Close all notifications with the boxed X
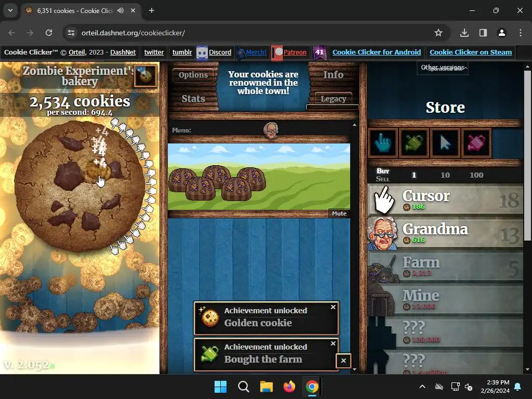The image size is (532, 399). pos(343,361)
